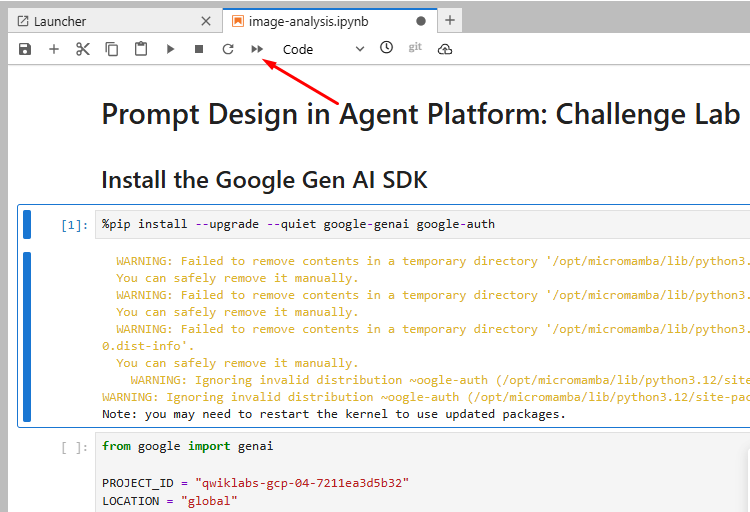Click the [1]: execution prompt

75,225
